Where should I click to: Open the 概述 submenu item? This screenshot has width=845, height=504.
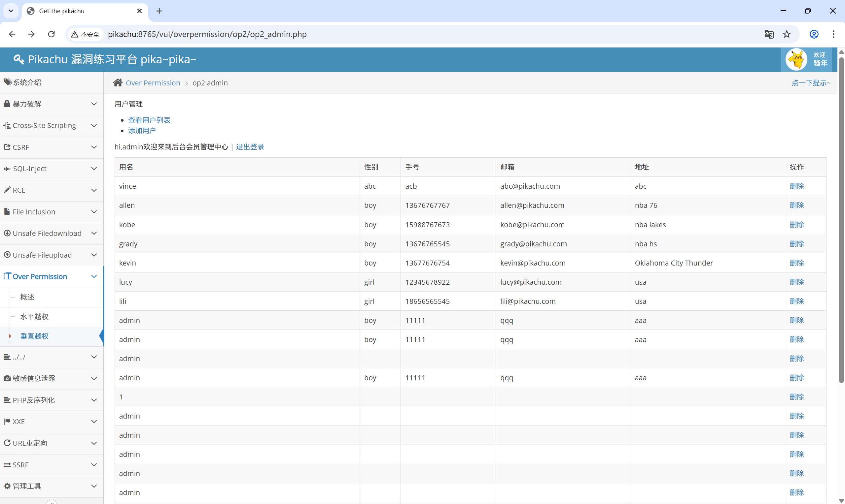(x=27, y=297)
